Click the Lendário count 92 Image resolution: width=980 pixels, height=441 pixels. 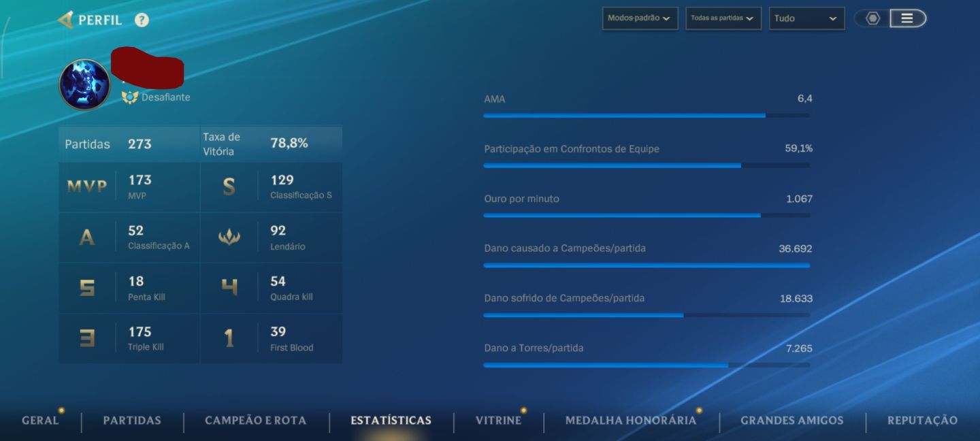pyautogui.click(x=278, y=231)
